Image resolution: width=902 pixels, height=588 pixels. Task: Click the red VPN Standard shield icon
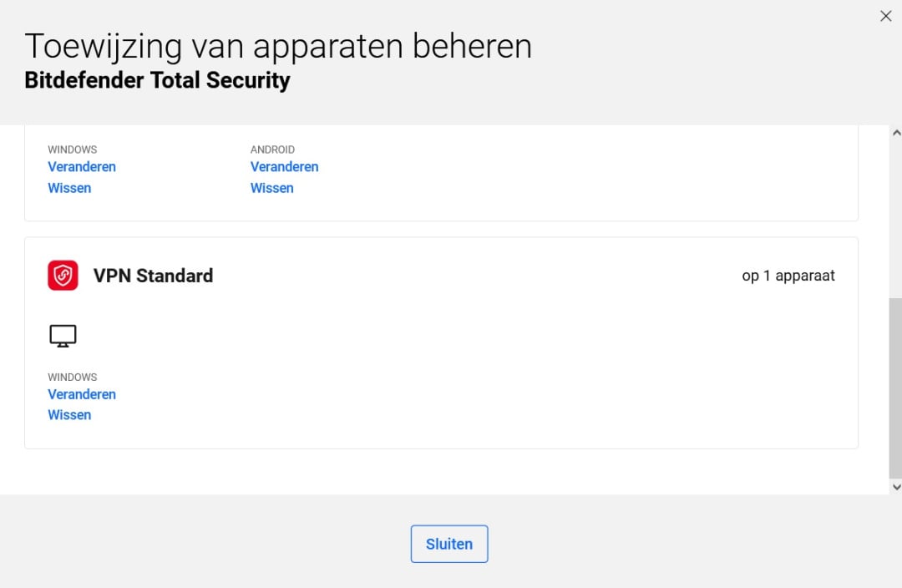pyautogui.click(x=63, y=276)
